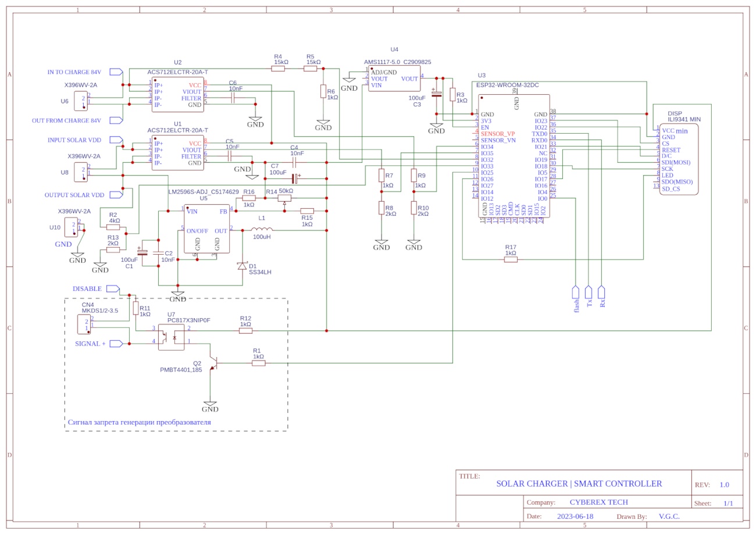Click the Sheet value 1/1

coord(728,503)
